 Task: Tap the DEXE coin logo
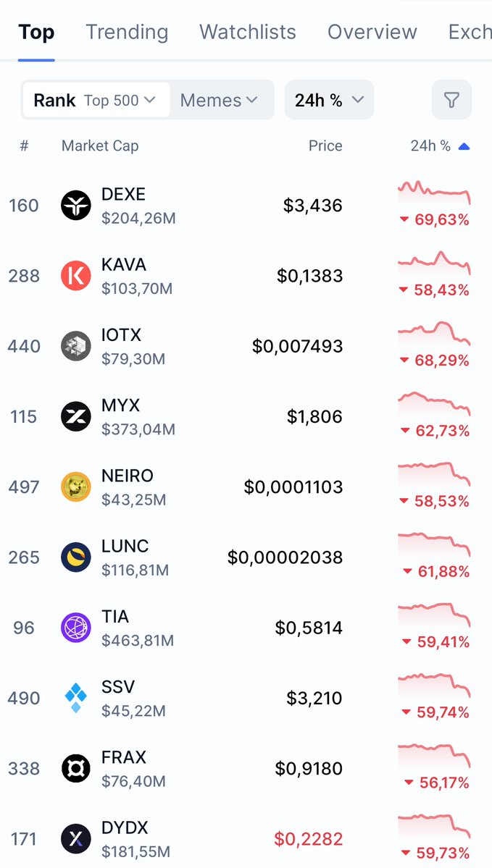coord(76,206)
